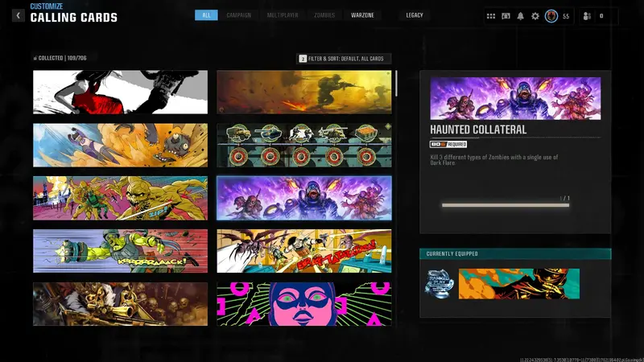This screenshot has width=644, height=362.
Task: Select the All tab
Action: pyautogui.click(x=206, y=15)
